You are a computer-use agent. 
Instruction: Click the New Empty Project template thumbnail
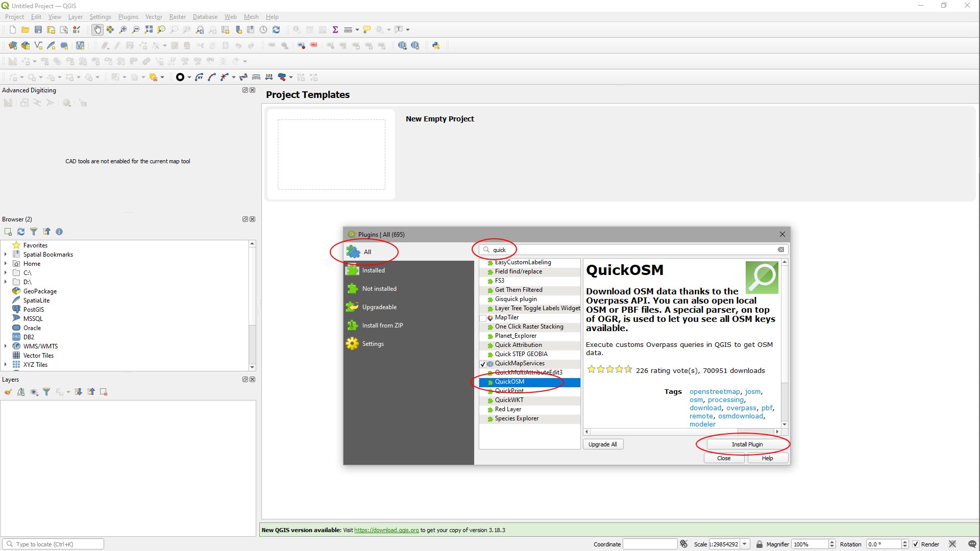coord(331,155)
